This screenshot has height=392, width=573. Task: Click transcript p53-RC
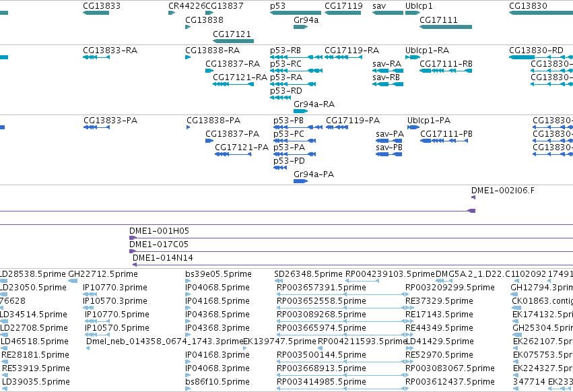pos(285,64)
